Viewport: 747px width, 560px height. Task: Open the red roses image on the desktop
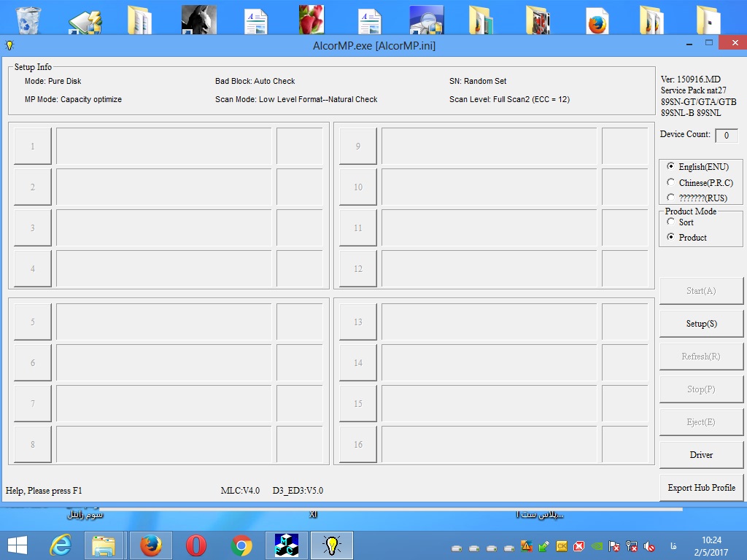pyautogui.click(x=311, y=20)
